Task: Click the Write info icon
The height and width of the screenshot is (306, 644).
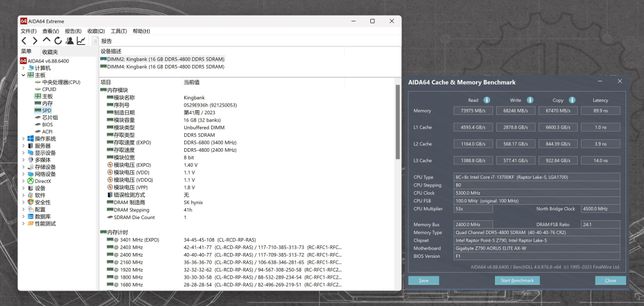Action: coord(530,100)
